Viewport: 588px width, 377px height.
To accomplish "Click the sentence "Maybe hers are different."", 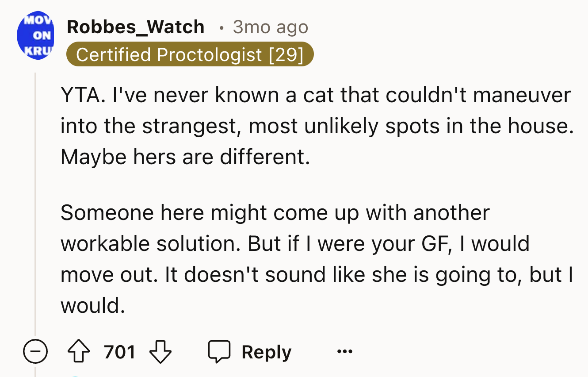I will 185,157.
